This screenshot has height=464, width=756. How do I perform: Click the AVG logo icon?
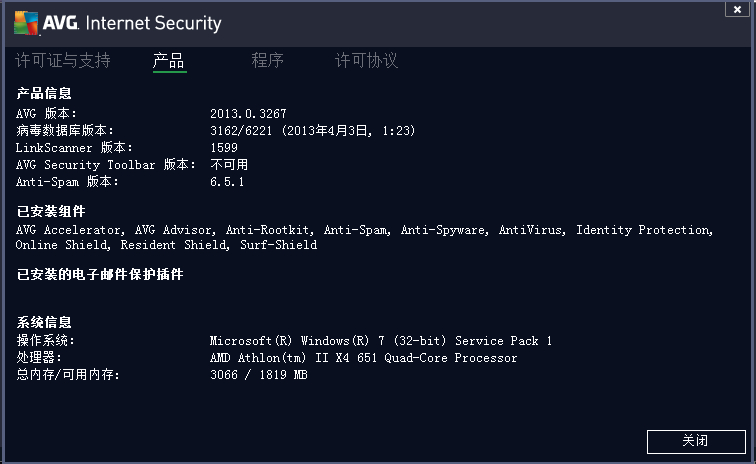26,23
